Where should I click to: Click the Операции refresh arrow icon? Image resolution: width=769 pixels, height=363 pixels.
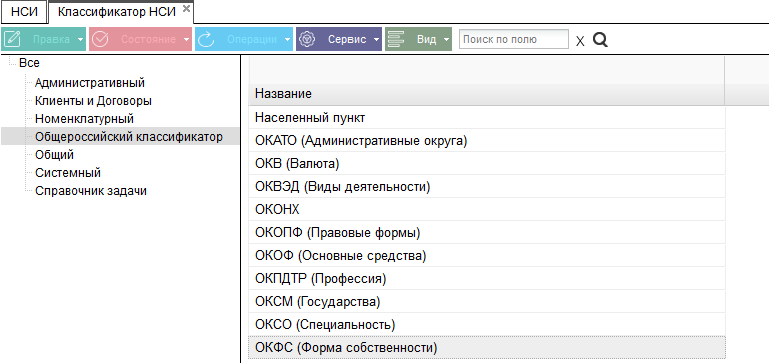206,39
